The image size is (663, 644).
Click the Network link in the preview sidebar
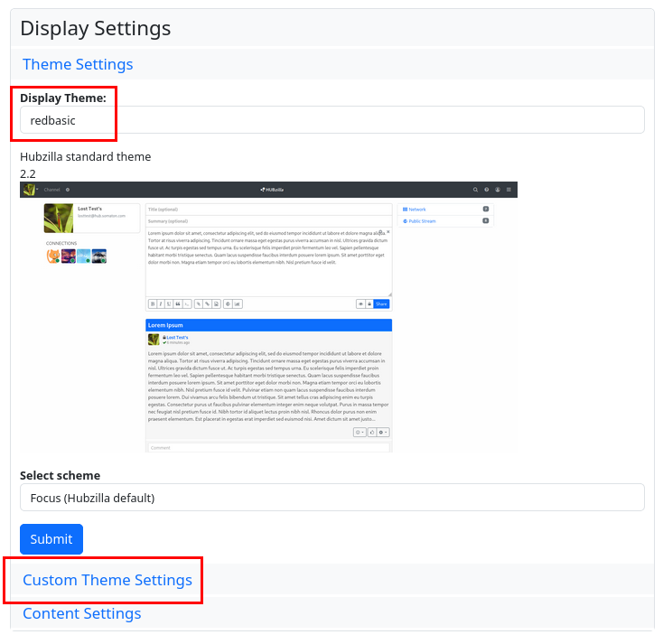tap(417, 209)
